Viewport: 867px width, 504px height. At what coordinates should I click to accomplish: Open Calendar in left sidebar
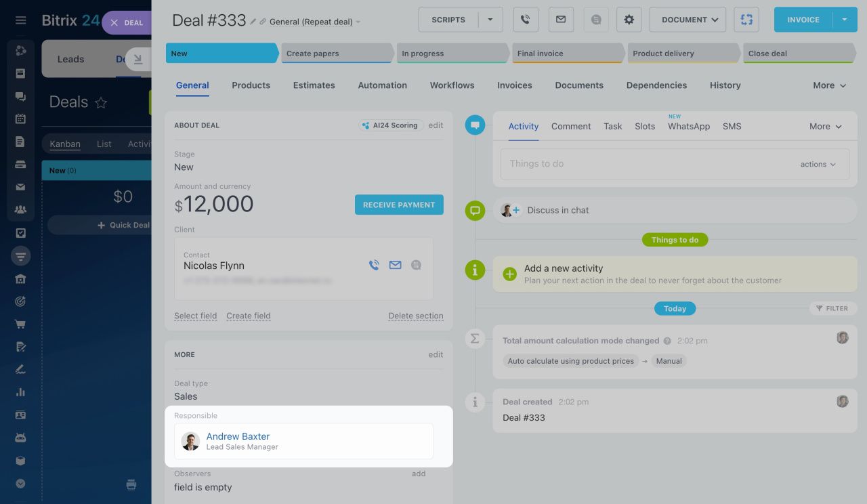tap(20, 119)
